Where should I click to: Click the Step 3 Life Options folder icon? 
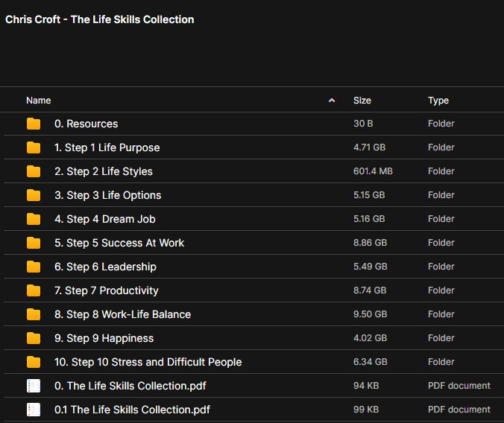pyautogui.click(x=34, y=195)
